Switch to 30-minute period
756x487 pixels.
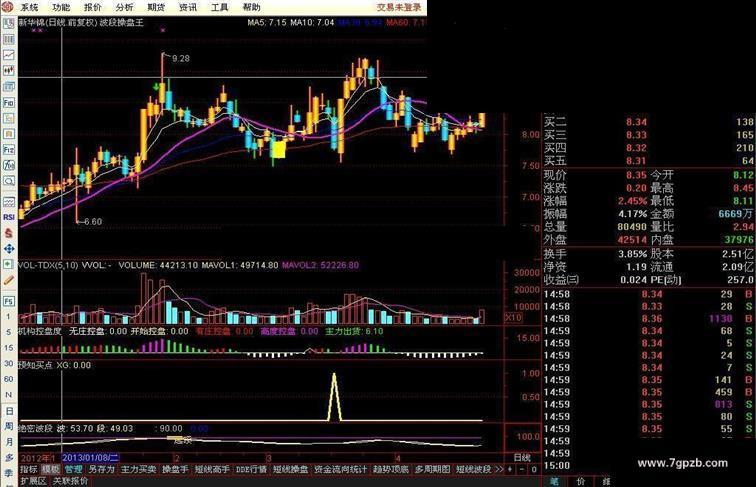8,363
